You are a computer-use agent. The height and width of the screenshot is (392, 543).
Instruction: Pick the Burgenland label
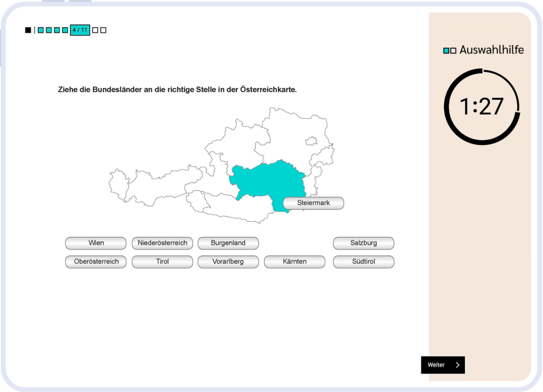coord(228,243)
